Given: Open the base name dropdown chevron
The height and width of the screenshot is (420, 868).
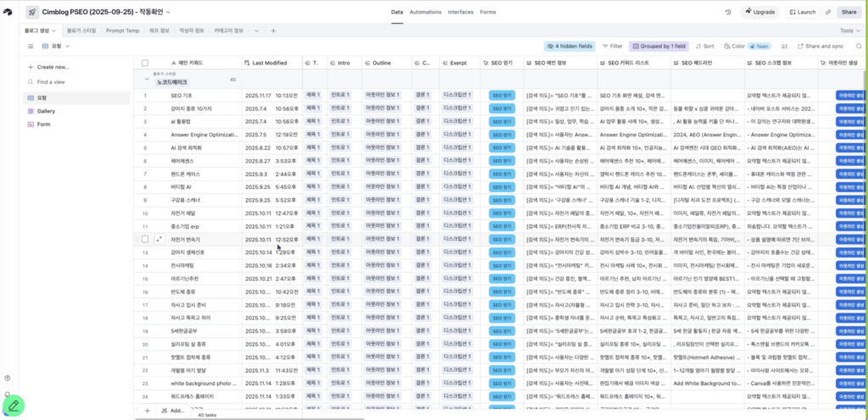Looking at the screenshot, I should pos(169,12).
